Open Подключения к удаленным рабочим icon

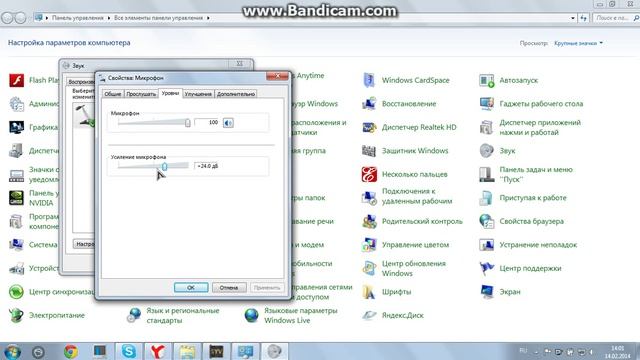tap(369, 198)
